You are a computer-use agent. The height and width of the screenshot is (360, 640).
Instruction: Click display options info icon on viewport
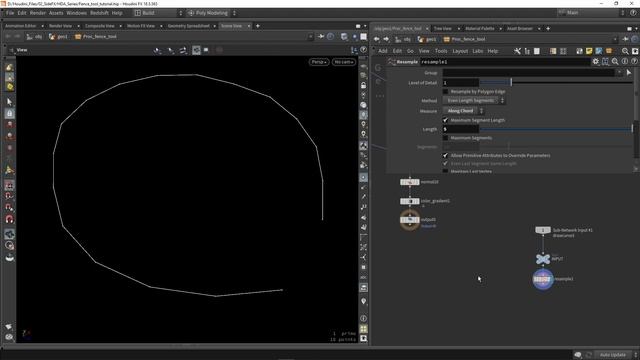pos(363,318)
